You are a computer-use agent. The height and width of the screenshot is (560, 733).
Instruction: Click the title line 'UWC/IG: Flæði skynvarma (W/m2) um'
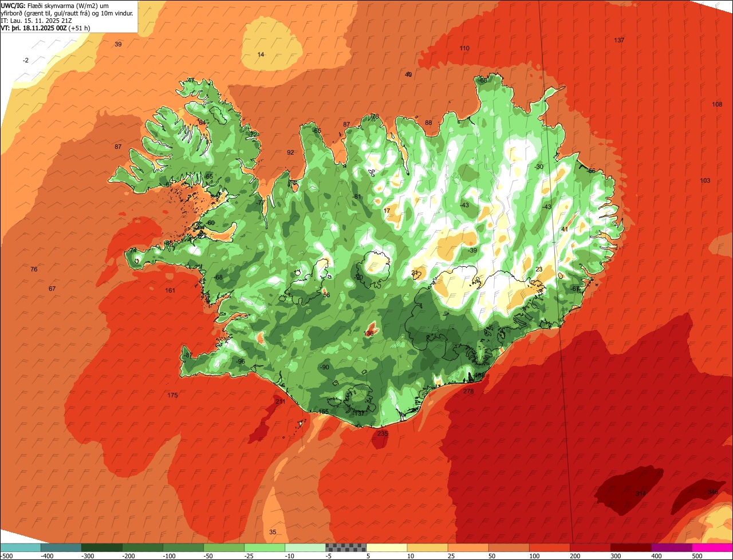pyautogui.click(x=55, y=6)
